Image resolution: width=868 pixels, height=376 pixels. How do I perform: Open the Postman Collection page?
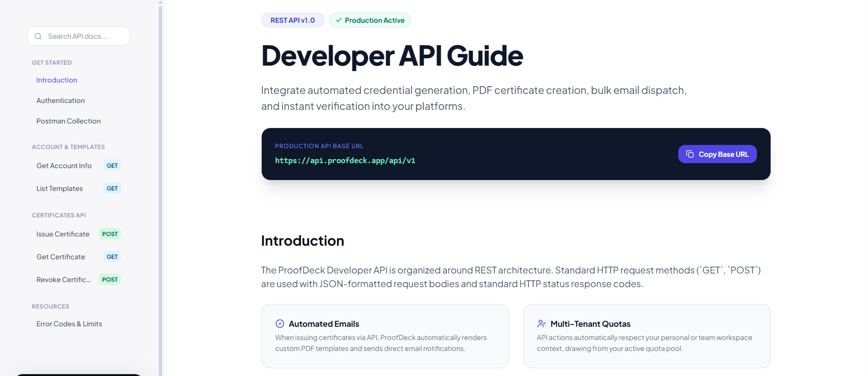pos(68,121)
